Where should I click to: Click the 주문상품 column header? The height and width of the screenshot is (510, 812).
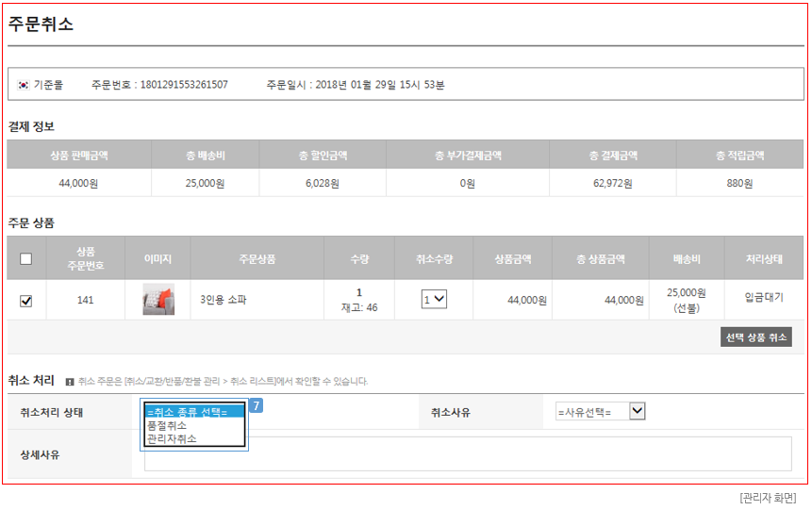[x=257, y=259]
